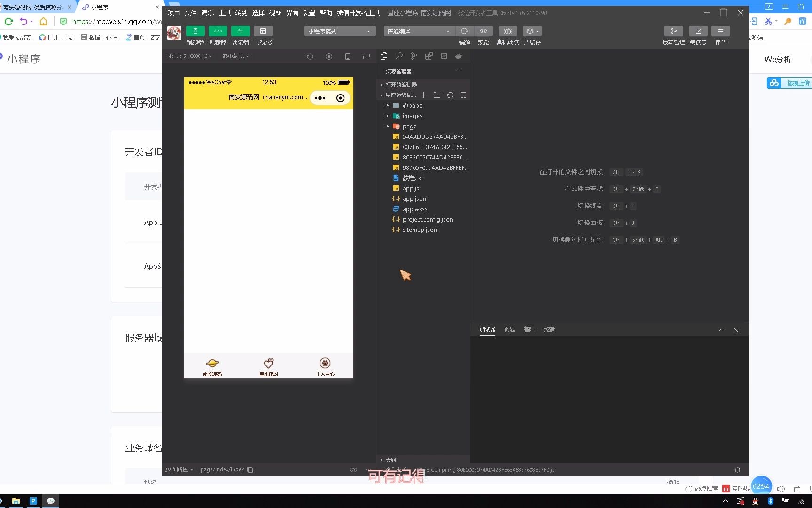Viewport: 812px width, 508px height.
Task: Open File Explorer from the Windows taskbar
Action: coord(16,501)
